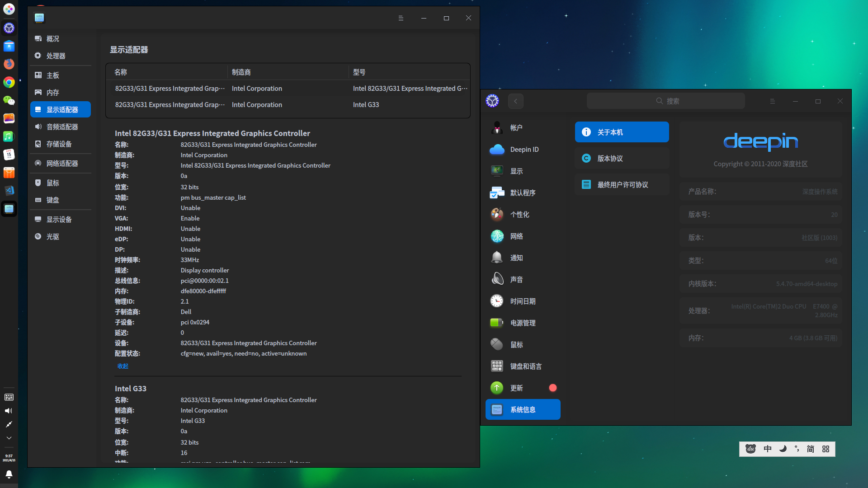868x488 pixels.
Task: Open the 处理器 processor section
Action: tap(56, 56)
